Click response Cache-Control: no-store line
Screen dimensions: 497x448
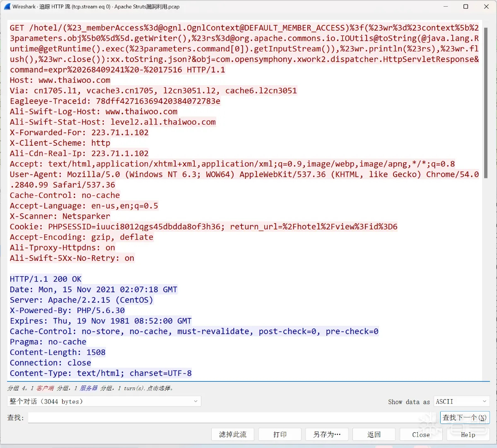click(x=194, y=331)
